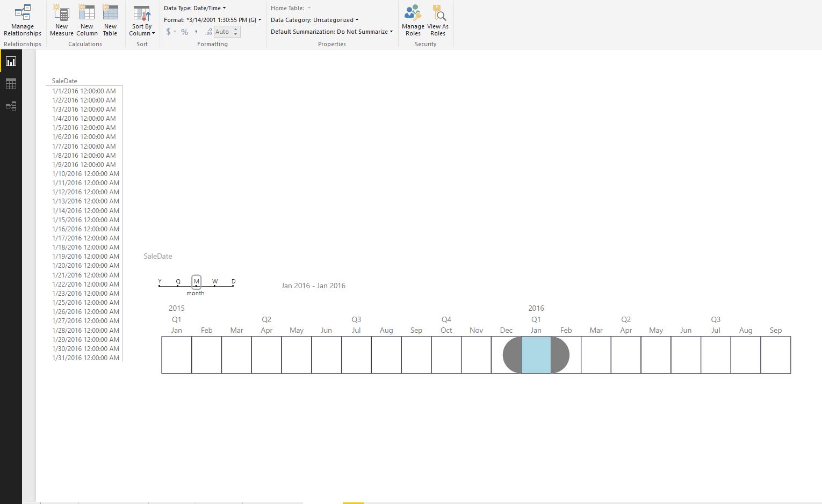
Task: Open Manage Roles security dialog
Action: 413,20
